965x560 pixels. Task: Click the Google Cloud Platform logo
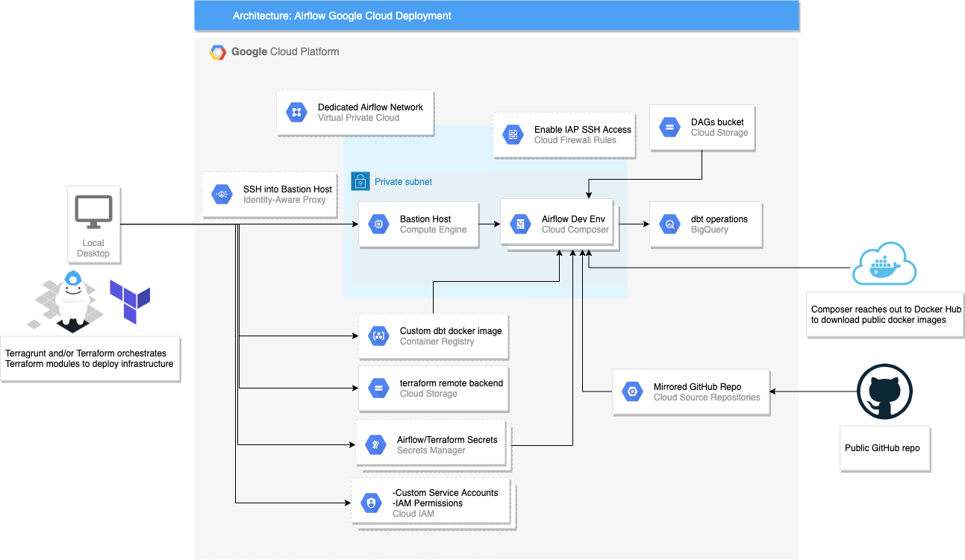(218, 52)
